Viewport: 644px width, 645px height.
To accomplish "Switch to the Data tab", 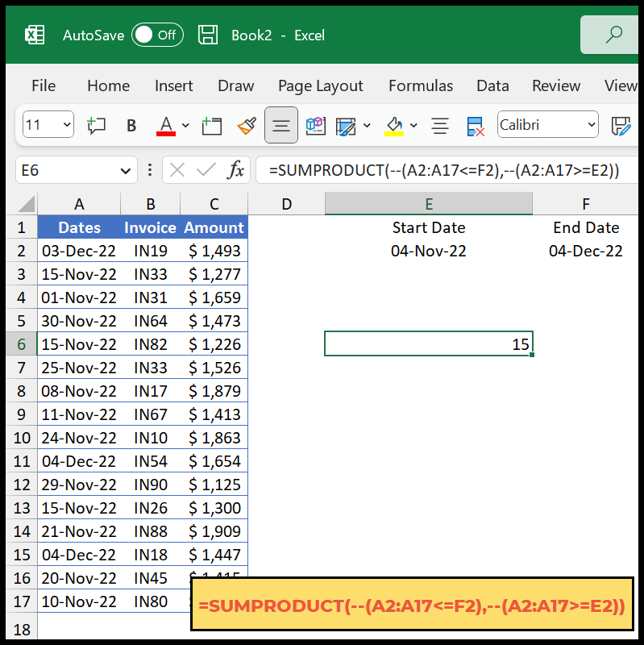I will tap(492, 85).
